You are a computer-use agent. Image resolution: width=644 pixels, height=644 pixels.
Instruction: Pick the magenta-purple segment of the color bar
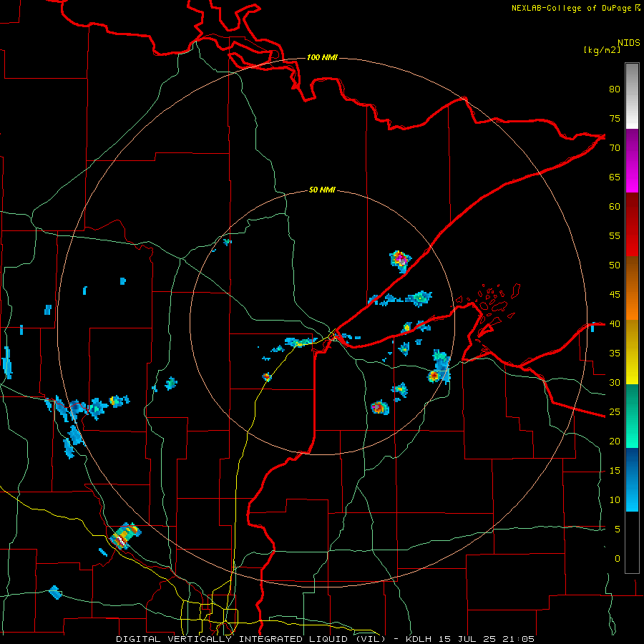632,160
